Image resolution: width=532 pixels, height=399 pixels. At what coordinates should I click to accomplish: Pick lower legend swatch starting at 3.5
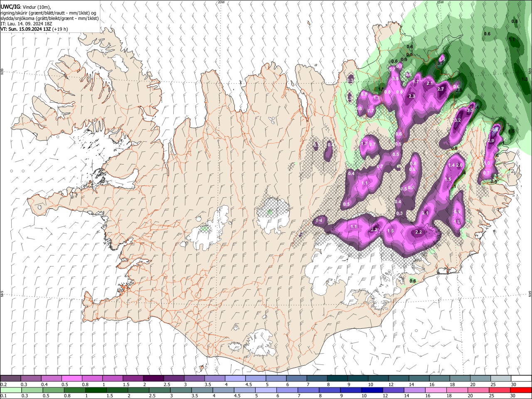203,390
